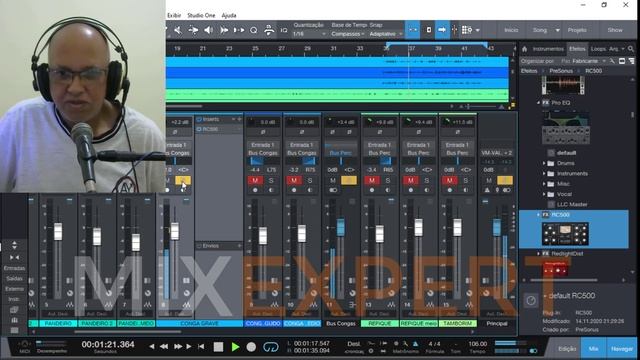Open the Navegar browser button

622,349
